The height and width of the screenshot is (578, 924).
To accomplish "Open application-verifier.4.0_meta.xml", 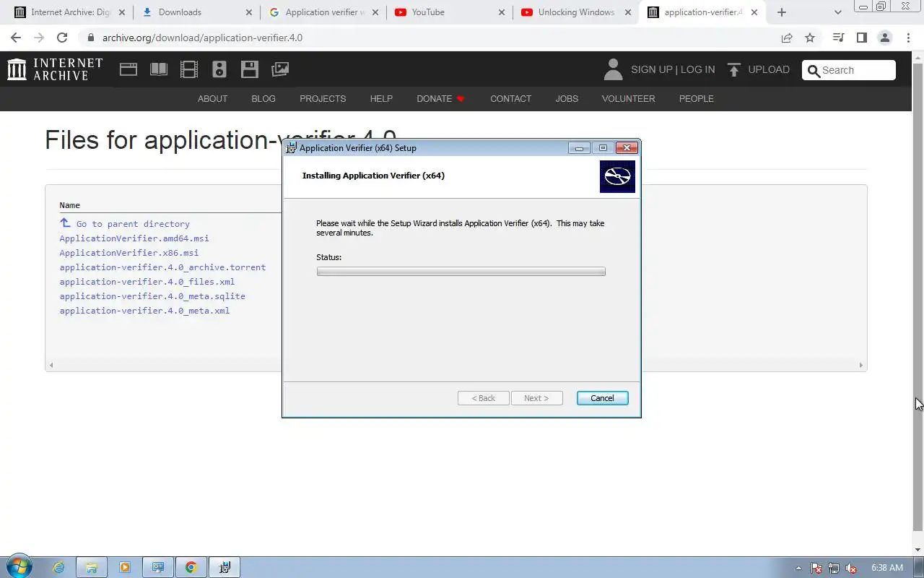I will pos(144,311).
